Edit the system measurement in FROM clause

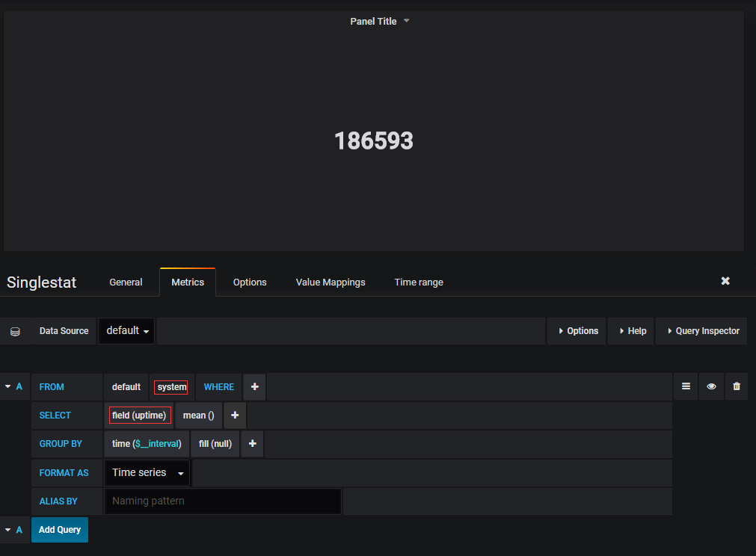pos(171,386)
